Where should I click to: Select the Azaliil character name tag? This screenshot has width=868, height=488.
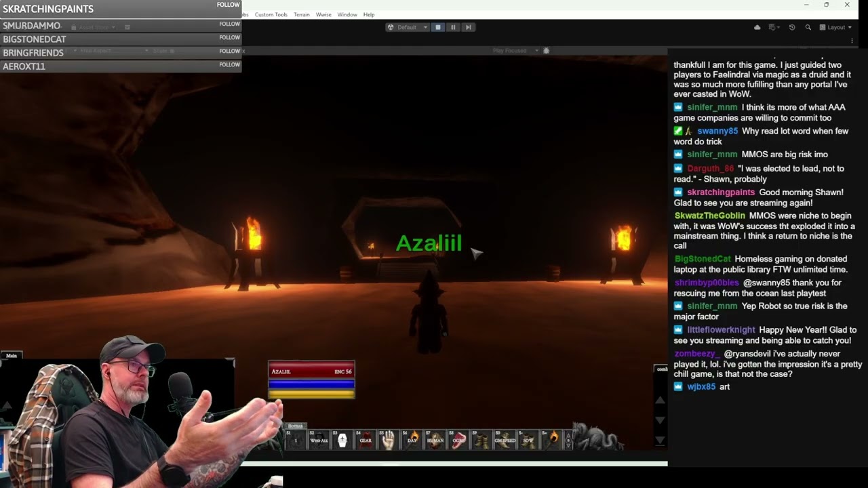coord(429,243)
